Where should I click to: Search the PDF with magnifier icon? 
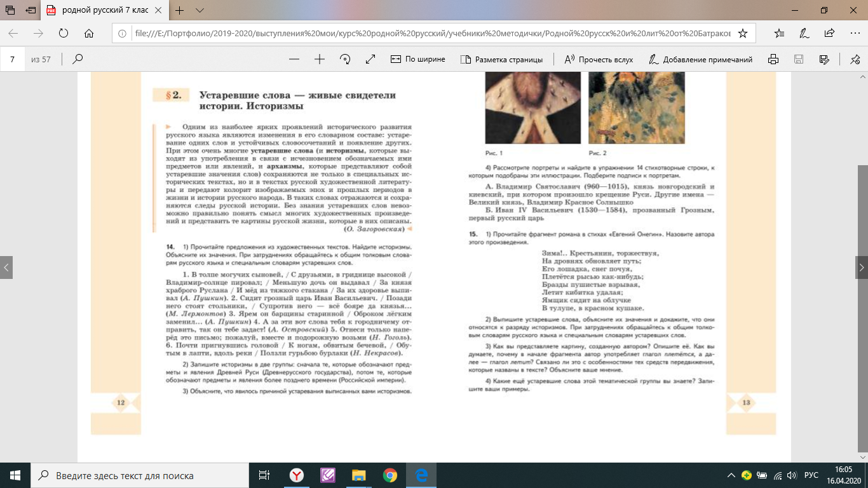(x=78, y=59)
